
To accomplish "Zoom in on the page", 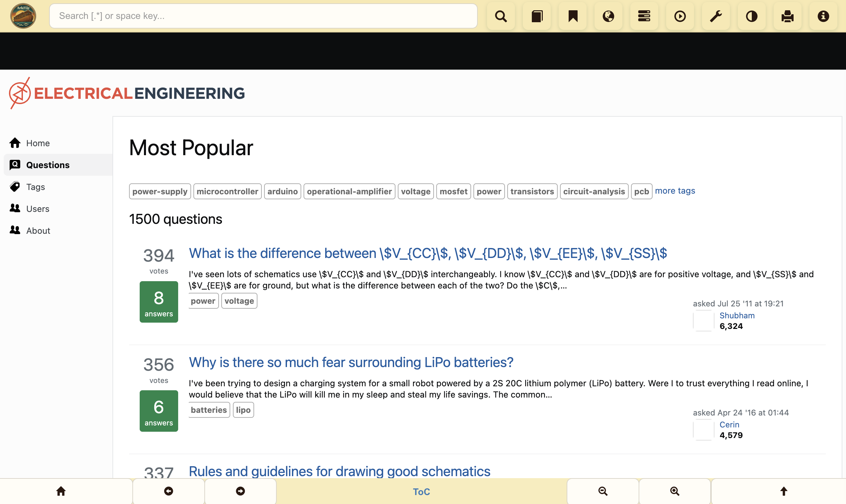I will coord(674,491).
